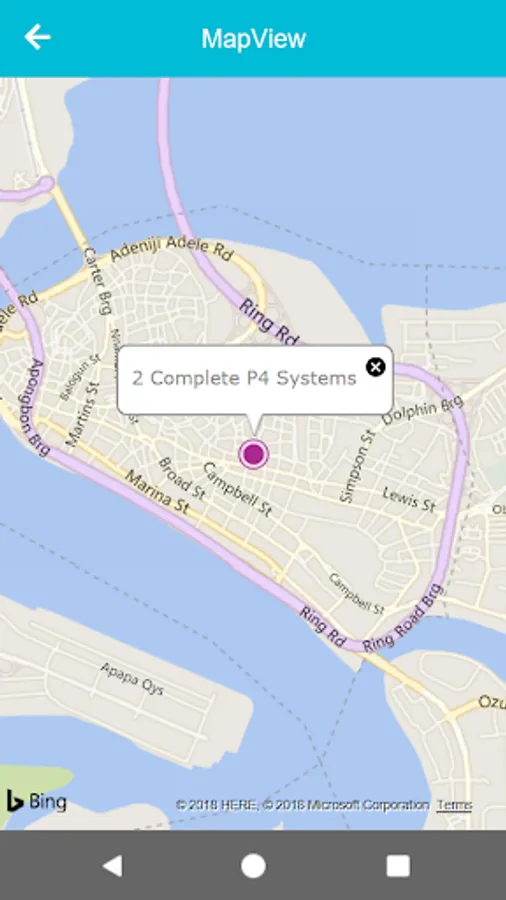The height and width of the screenshot is (900, 506).
Task: Tap the back arrow in header
Action: point(37,37)
